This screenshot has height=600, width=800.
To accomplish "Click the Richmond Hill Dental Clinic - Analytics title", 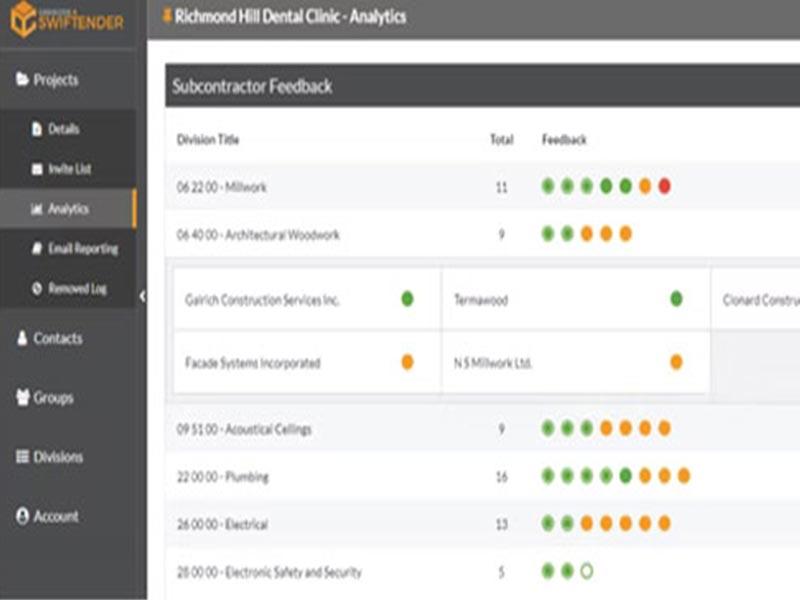I will [290, 16].
